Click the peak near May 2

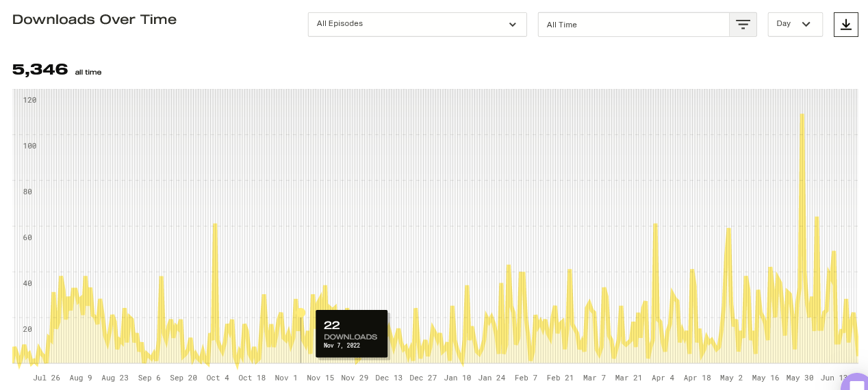click(x=728, y=230)
